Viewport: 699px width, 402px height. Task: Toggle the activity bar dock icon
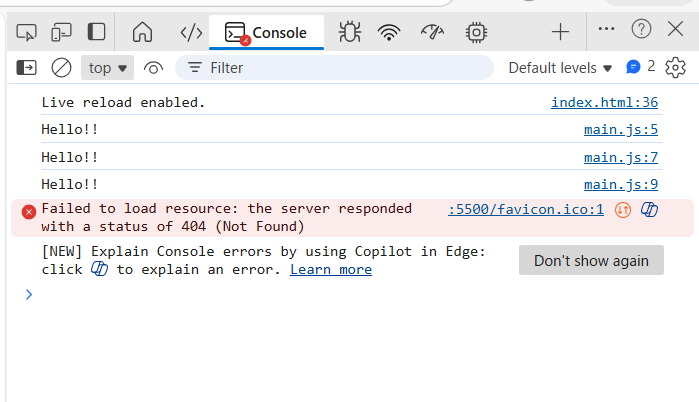coord(96,33)
